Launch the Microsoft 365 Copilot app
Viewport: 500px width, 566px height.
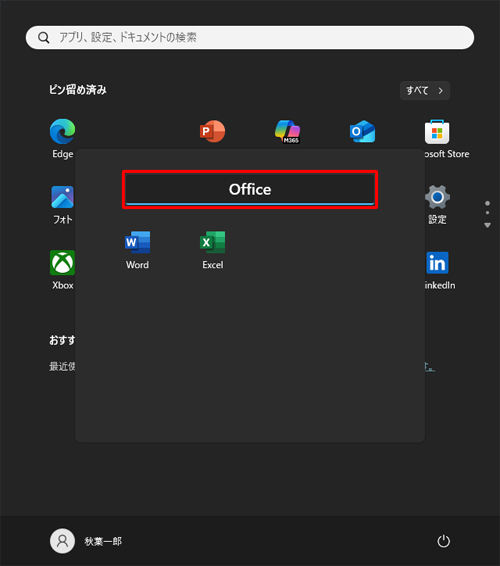[x=287, y=131]
